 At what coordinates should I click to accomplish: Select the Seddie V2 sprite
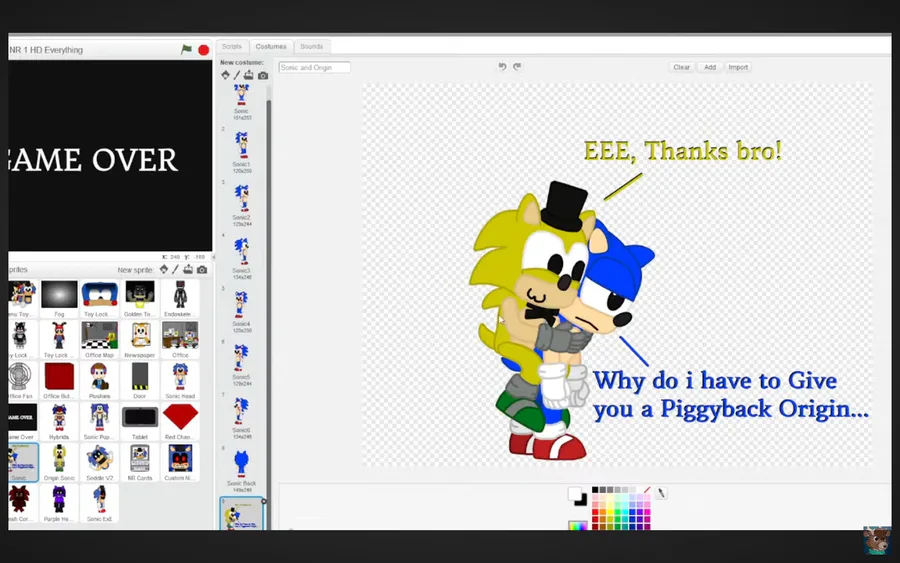(99, 462)
